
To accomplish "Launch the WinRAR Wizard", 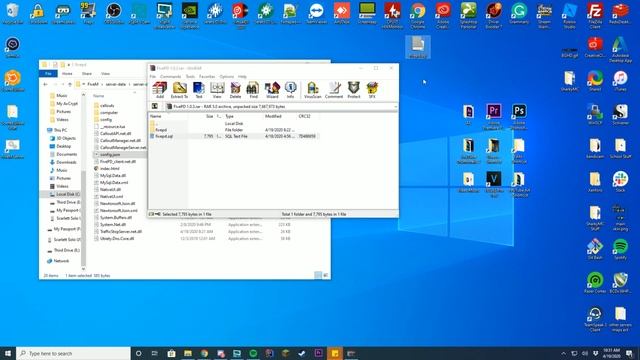I will pyautogui.click(x=272, y=90).
